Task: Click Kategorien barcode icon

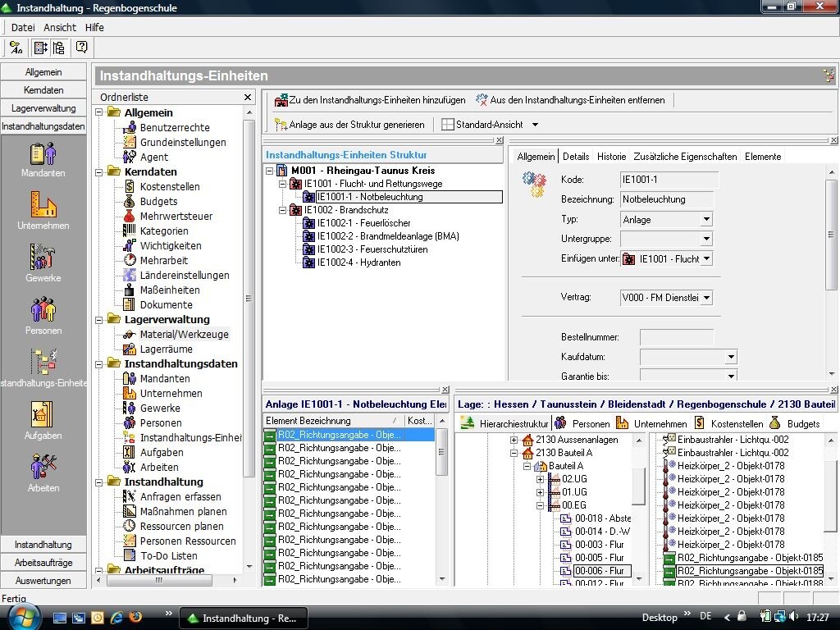Action: [x=130, y=231]
